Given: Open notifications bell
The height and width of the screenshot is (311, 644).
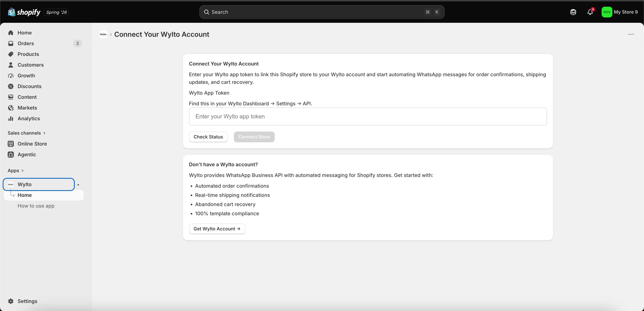Looking at the screenshot, I should tap(590, 12).
